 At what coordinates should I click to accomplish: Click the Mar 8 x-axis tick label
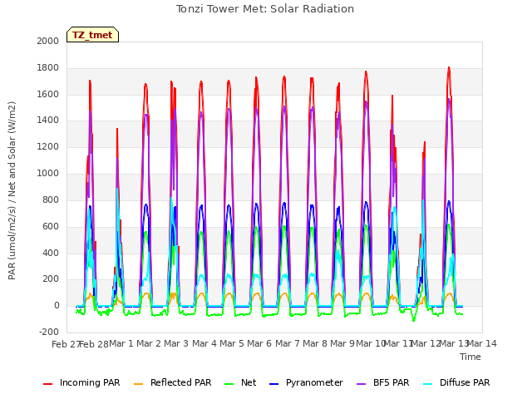315,343
